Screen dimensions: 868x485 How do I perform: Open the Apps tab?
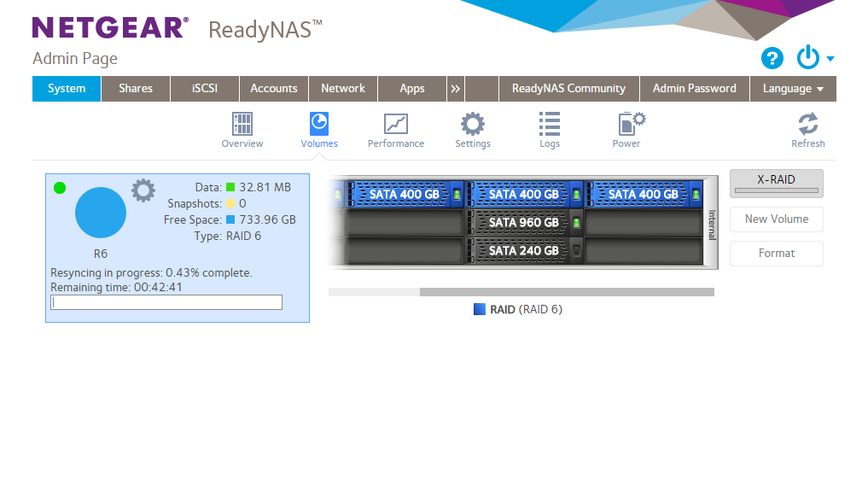coord(412,89)
